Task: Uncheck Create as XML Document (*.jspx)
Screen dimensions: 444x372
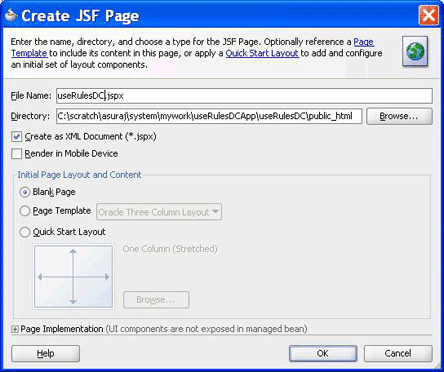Action: pos(17,137)
